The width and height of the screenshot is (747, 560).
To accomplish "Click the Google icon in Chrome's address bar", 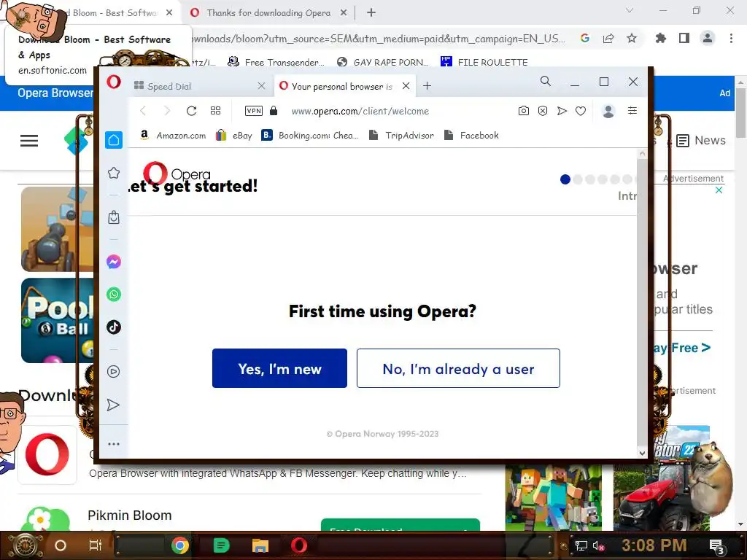I will [x=585, y=38].
